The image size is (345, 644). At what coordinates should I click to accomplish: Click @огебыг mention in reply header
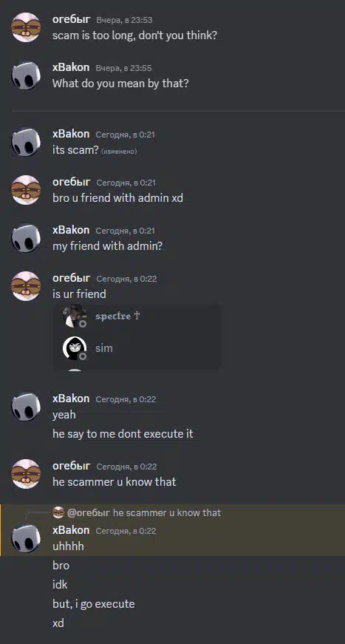tap(88, 512)
